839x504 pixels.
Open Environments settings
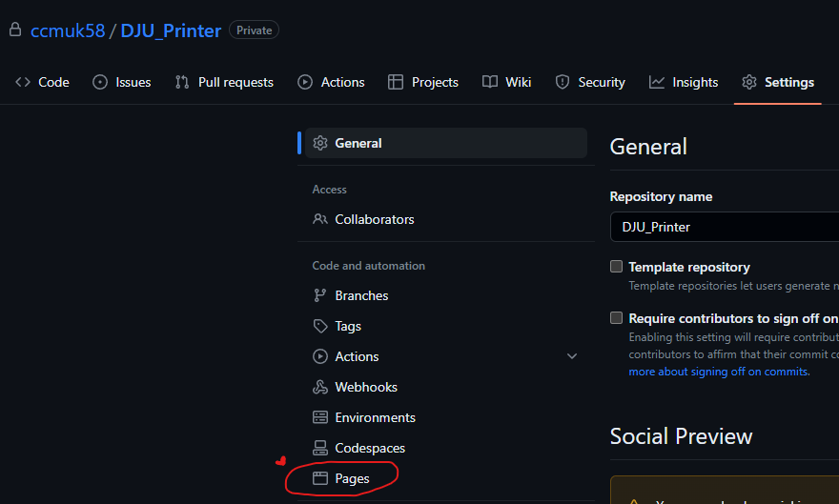click(x=375, y=417)
